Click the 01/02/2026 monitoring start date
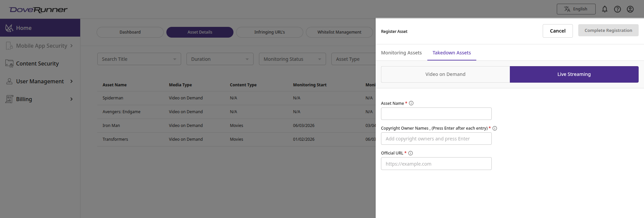644x218 pixels. coord(304,139)
